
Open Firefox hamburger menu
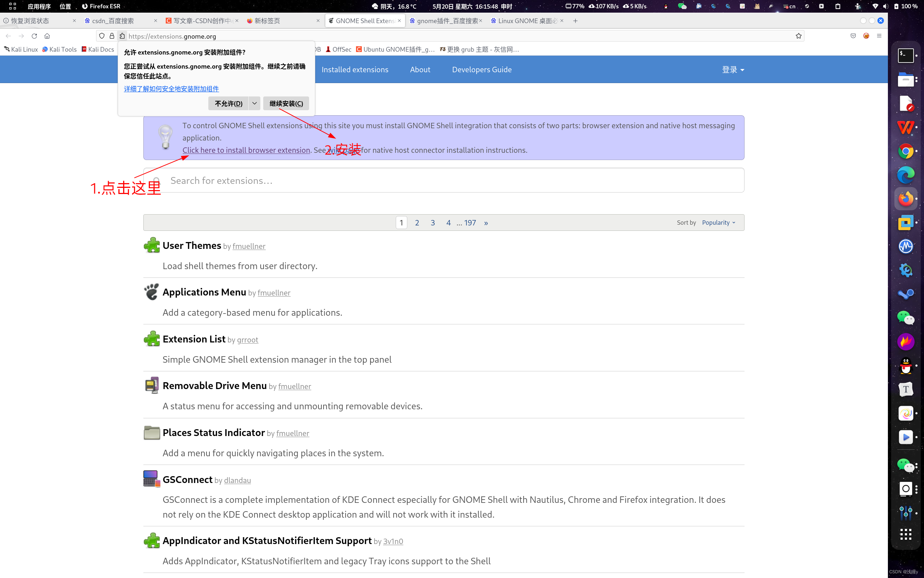879,36
